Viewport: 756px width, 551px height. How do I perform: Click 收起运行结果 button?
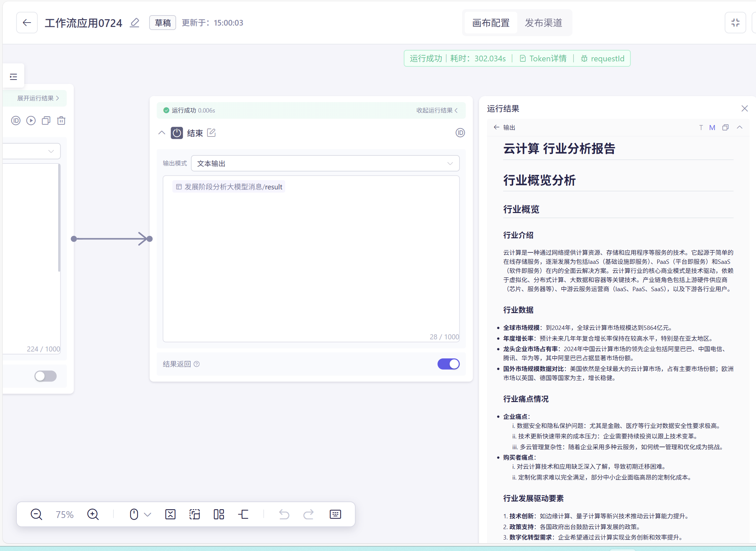(x=437, y=111)
